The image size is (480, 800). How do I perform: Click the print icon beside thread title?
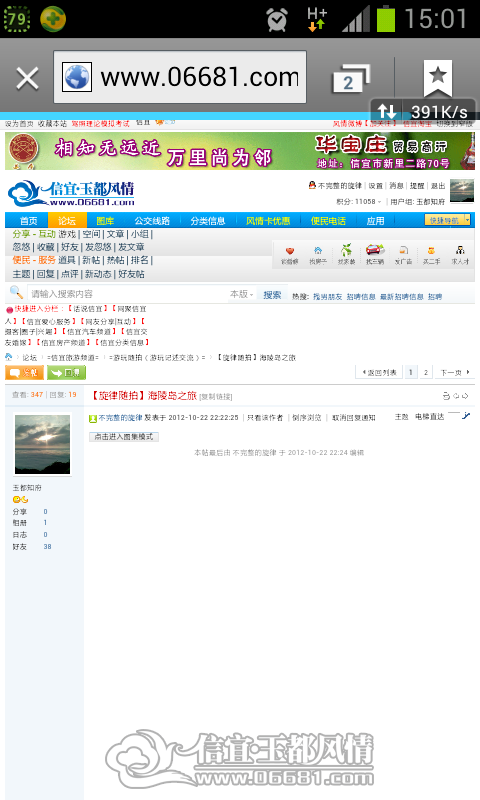pyautogui.click(x=446, y=395)
